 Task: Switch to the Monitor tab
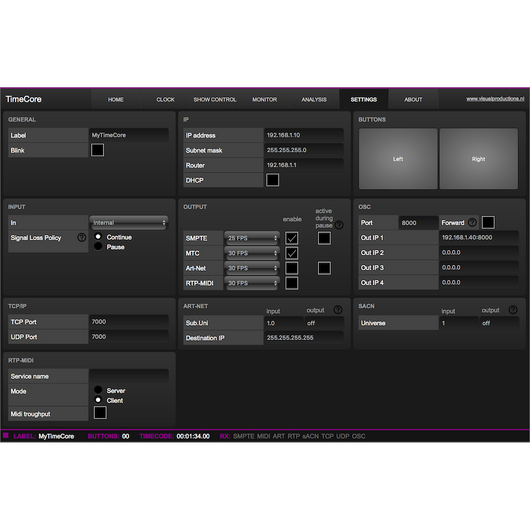264,99
